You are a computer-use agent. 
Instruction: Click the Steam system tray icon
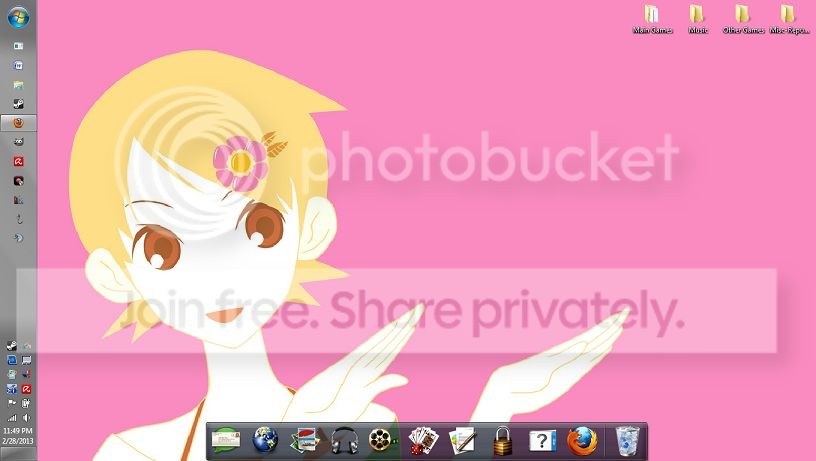[11, 345]
